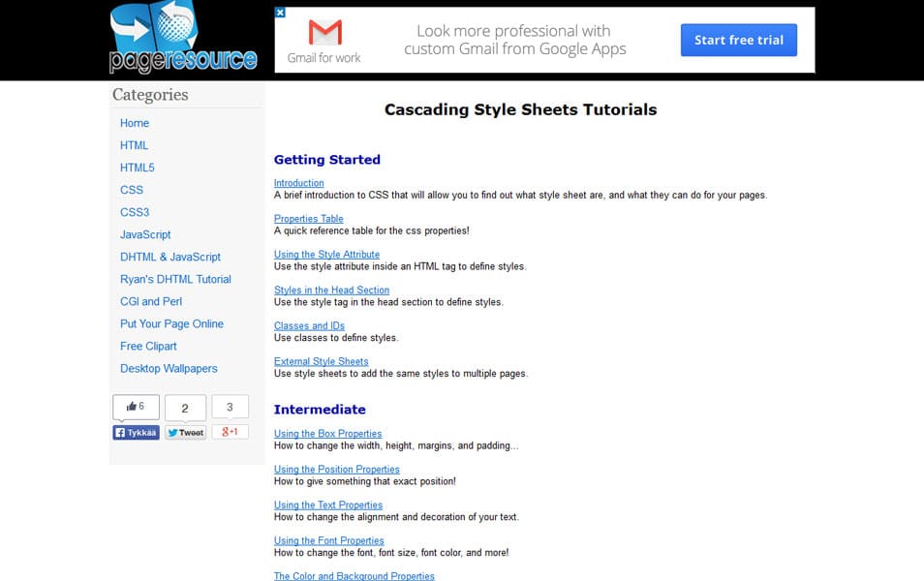Go to the HTML5 category
This screenshot has height=581, width=924.
[138, 168]
